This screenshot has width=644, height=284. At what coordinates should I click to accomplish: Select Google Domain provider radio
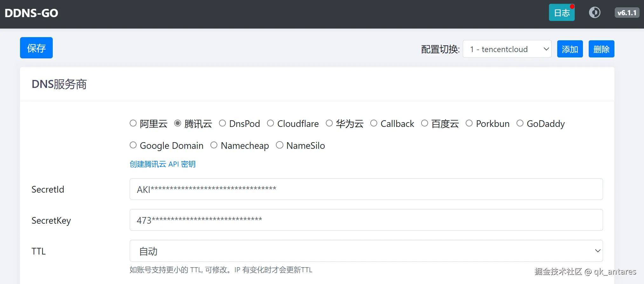pyautogui.click(x=133, y=145)
